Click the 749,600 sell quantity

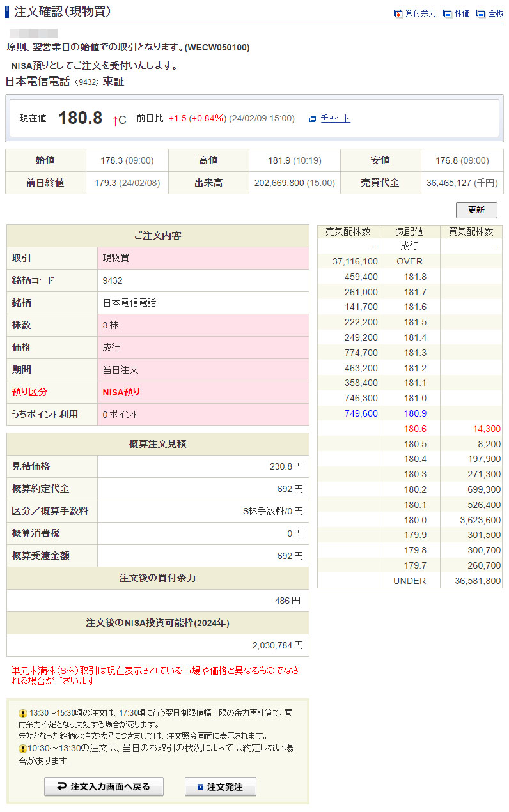(x=361, y=413)
